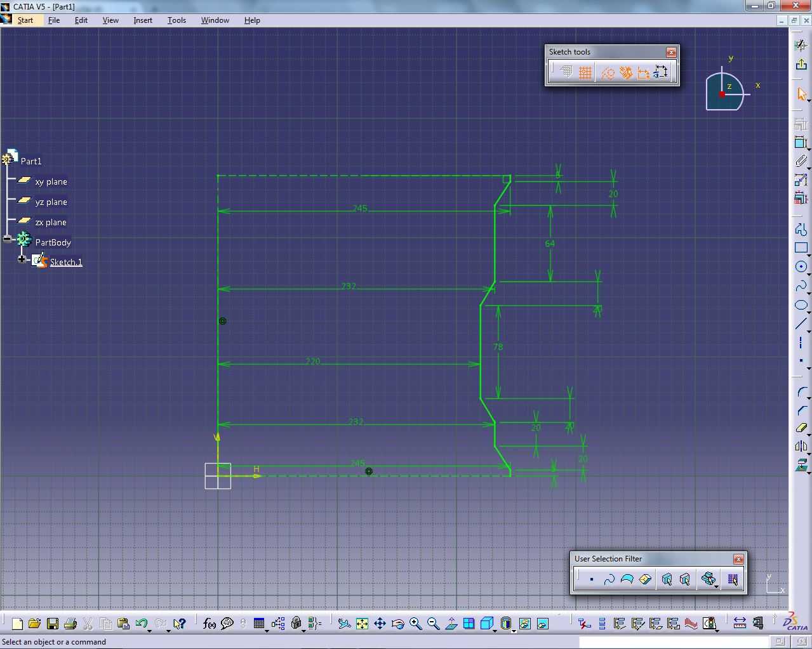Open the Insert menu
This screenshot has height=649, width=812.
[x=143, y=20]
